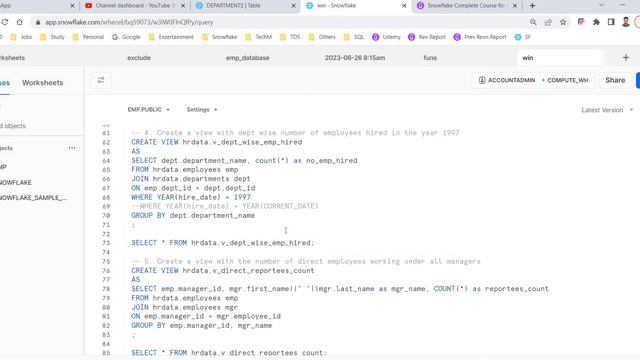
Task: Click line number 73 in gutter
Action: point(106,243)
